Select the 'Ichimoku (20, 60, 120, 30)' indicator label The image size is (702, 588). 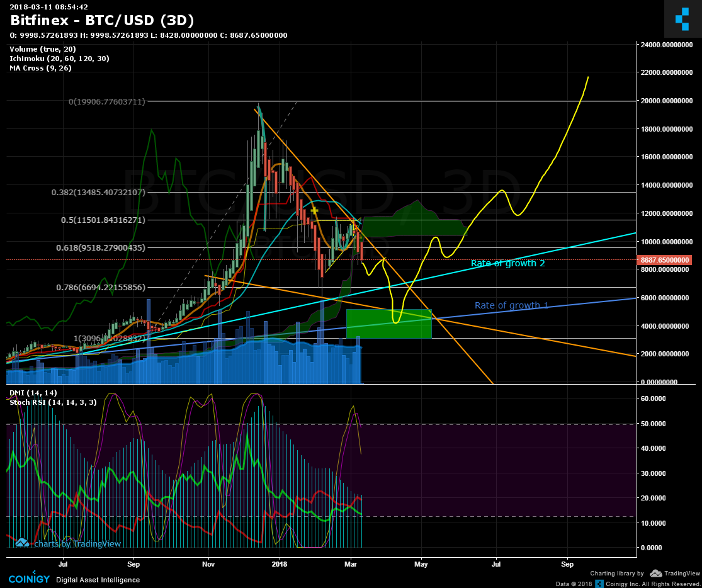(60, 59)
